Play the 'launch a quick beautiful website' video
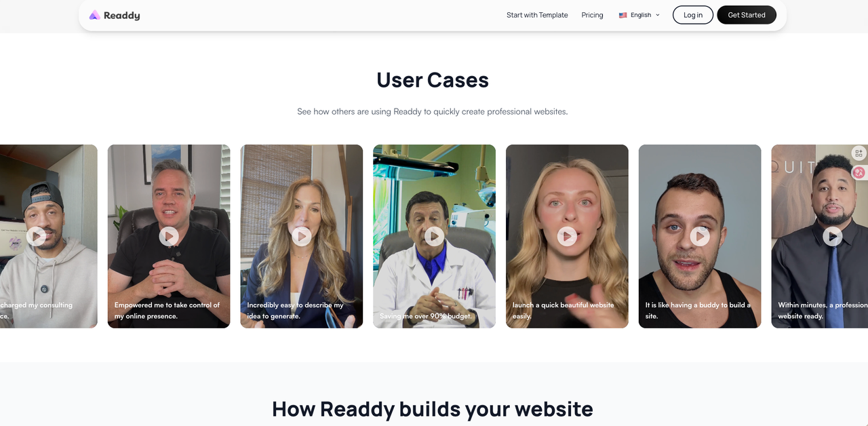The image size is (868, 426). [567, 236]
